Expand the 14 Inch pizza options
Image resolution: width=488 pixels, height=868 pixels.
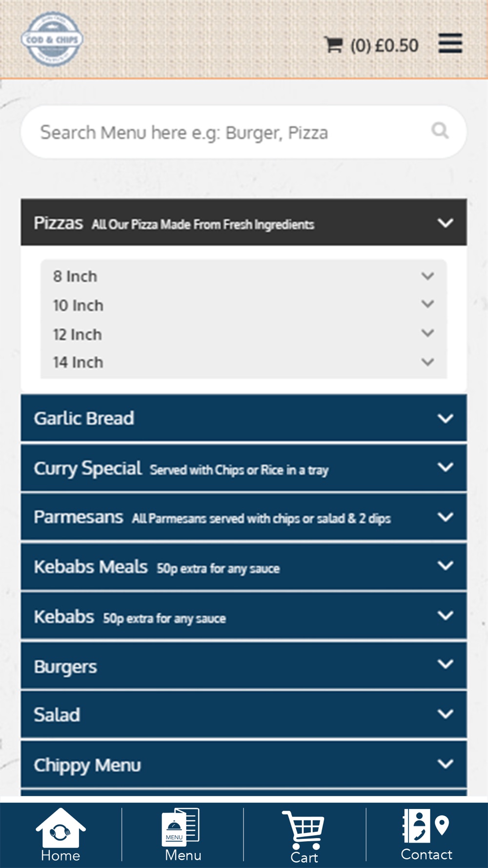pos(244,362)
